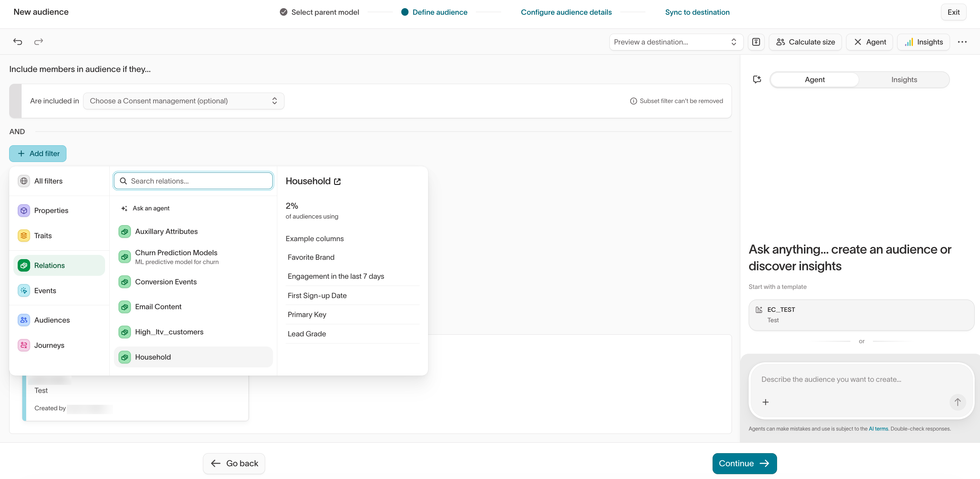Click the Go back button
This screenshot has width=980, height=479.
tap(234, 463)
